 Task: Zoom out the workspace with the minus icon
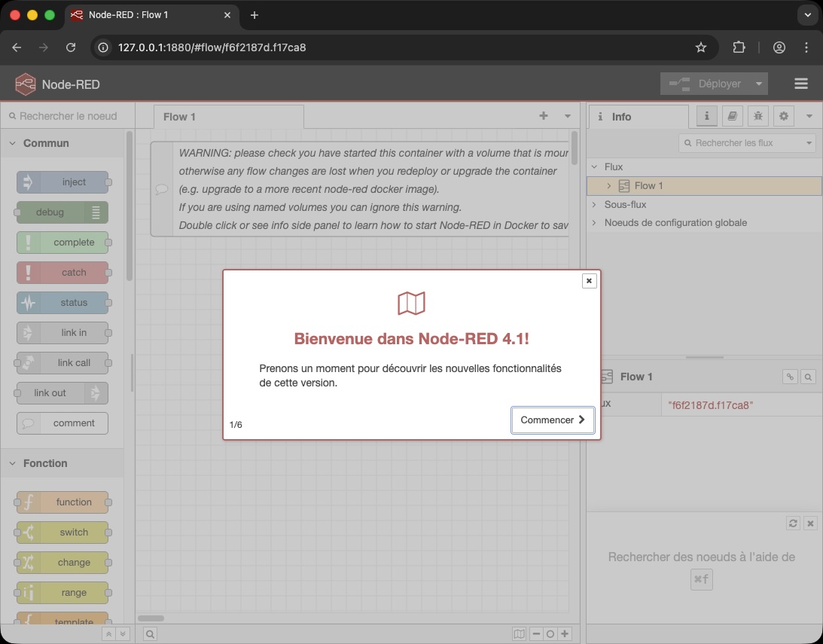point(535,633)
